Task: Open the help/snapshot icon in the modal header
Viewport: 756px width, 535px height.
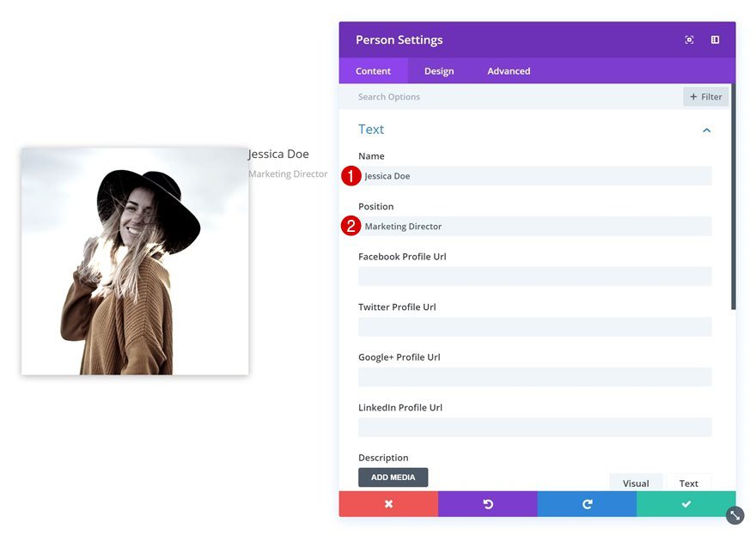Action: (689, 40)
